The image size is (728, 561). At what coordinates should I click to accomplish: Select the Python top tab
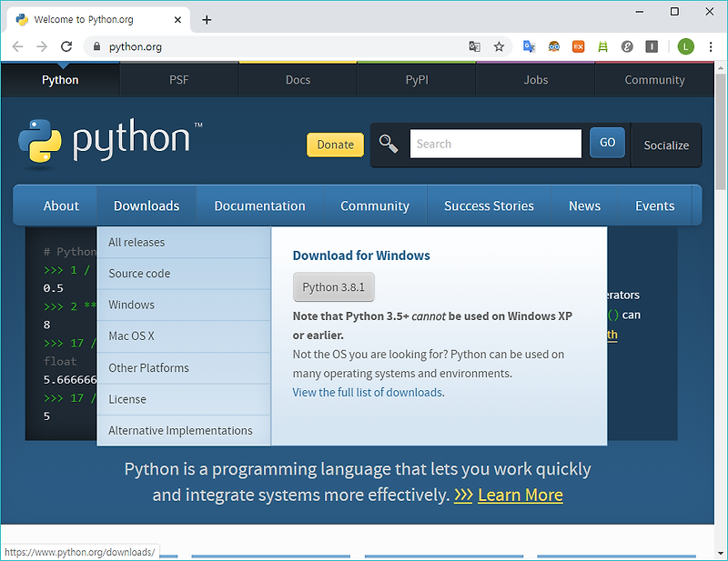click(x=60, y=80)
